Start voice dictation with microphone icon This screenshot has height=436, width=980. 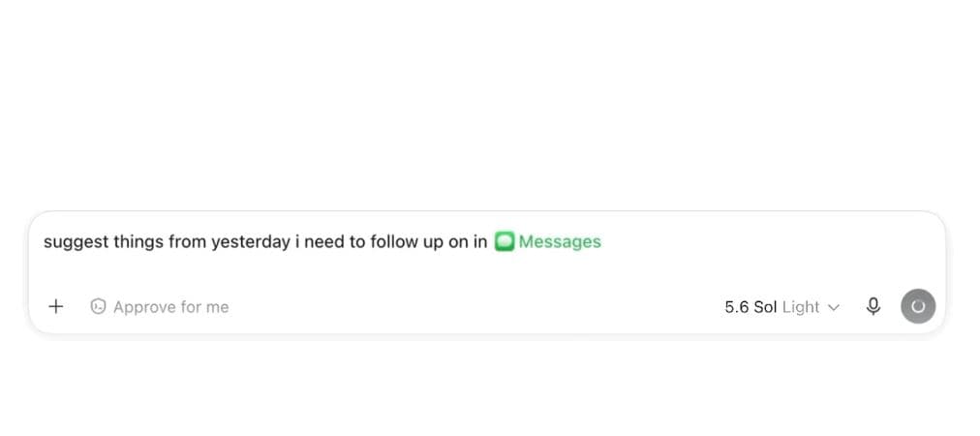point(873,306)
